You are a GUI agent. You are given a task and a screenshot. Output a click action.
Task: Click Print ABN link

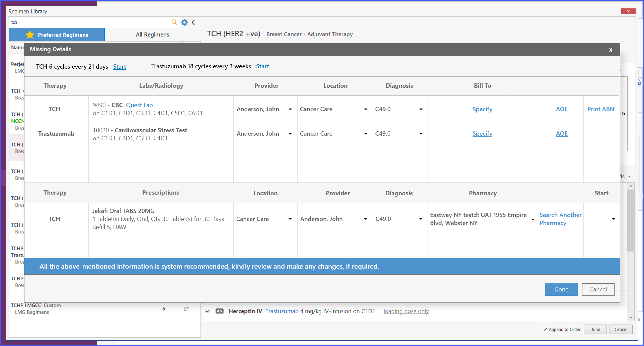[601, 109]
